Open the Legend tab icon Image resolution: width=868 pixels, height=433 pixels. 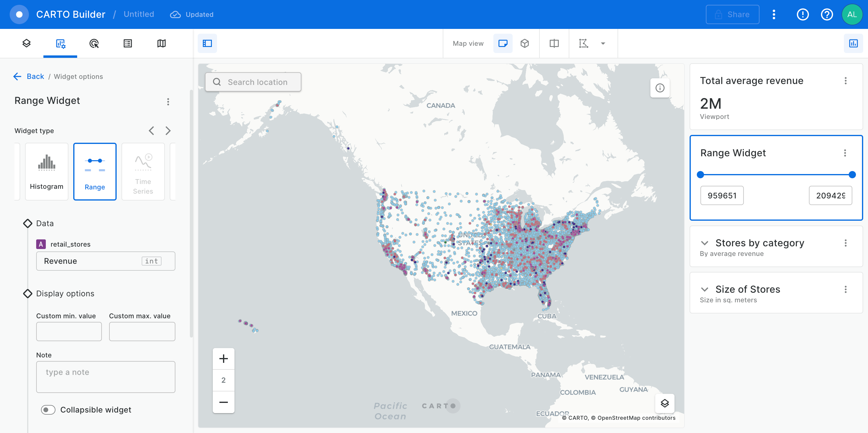coord(128,43)
